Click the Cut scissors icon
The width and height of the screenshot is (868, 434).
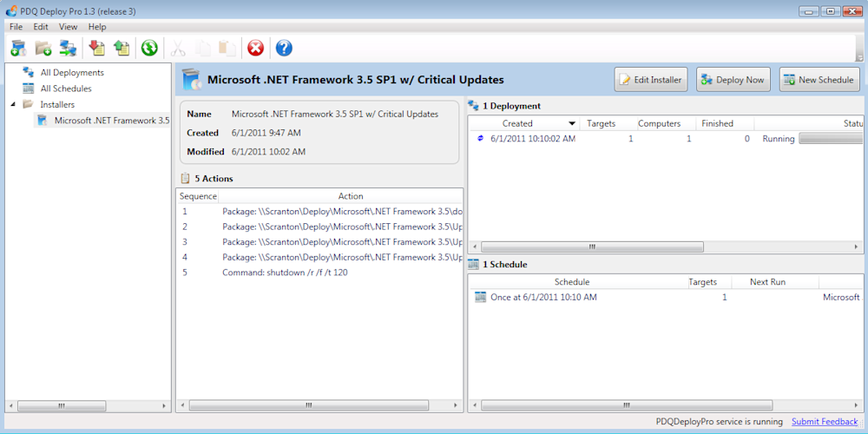click(178, 48)
